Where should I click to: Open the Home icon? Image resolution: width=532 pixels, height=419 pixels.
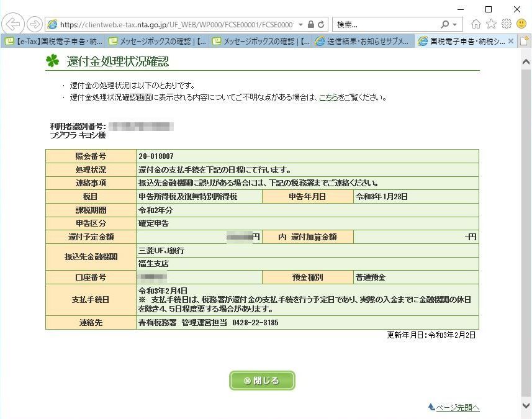476,24
